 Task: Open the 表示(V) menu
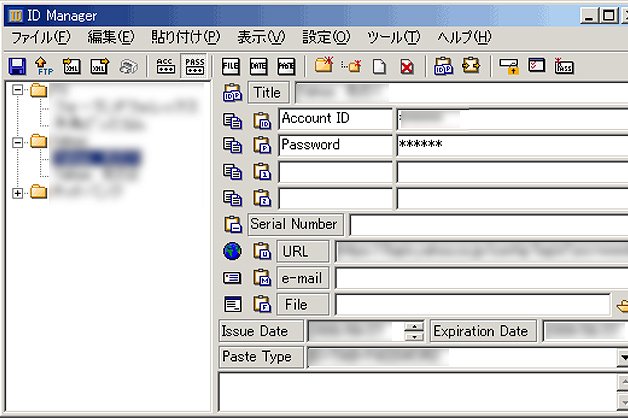[261, 38]
